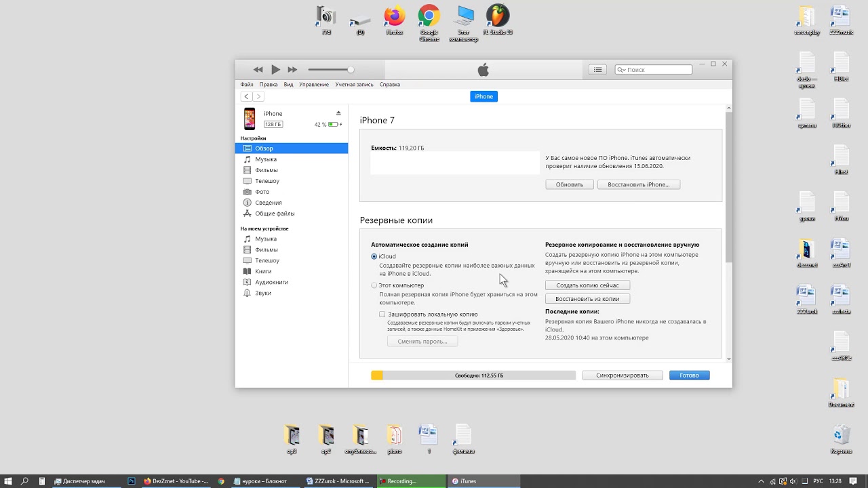This screenshot has height=488, width=868.
Task: Select the ZZZmusic document on desktop
Action: [x=841, y=20]
